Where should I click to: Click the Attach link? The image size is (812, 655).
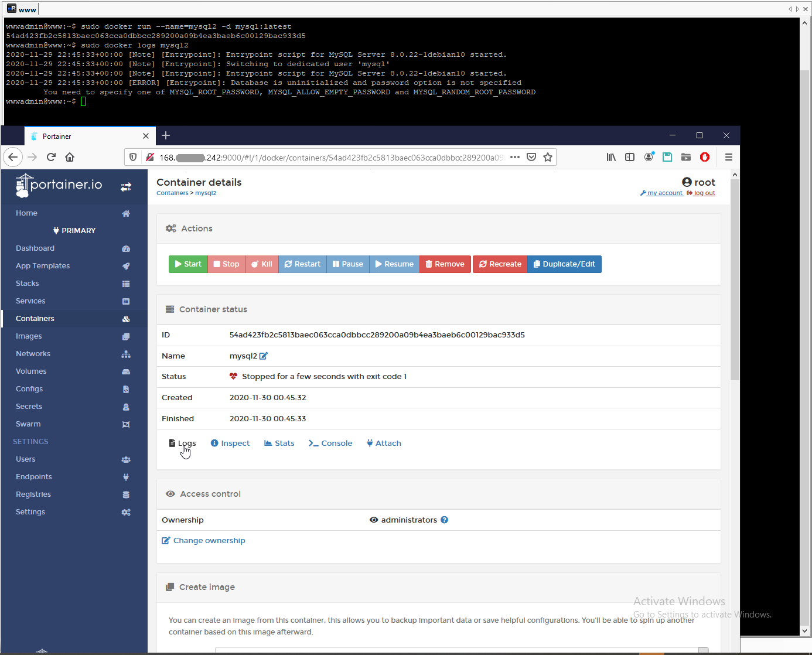[384, 444]
